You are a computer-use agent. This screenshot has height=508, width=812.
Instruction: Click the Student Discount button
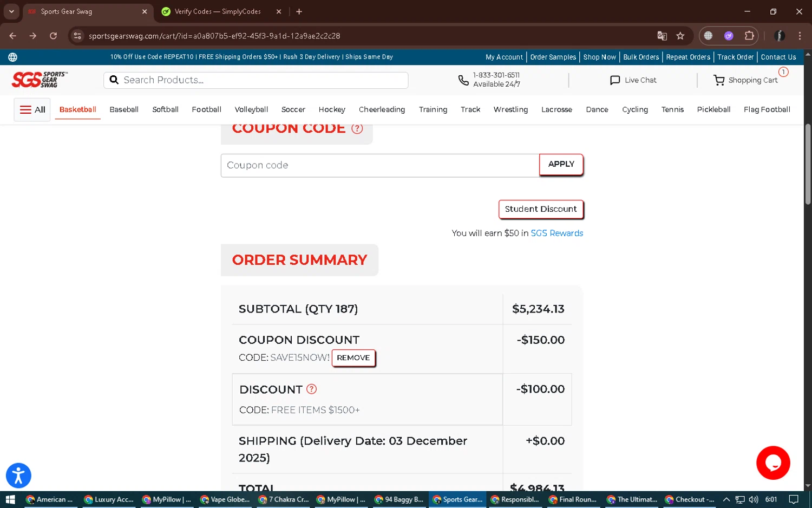point(540,209)
